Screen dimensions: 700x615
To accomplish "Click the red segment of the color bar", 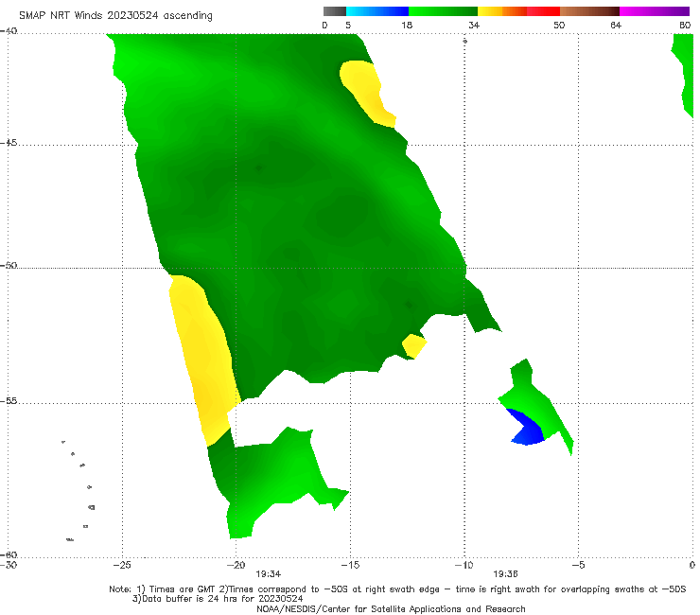I will click(x=543, y=11).
